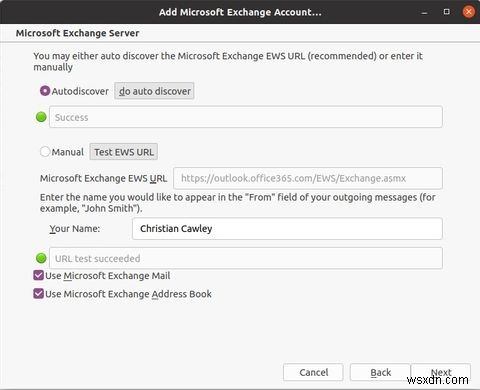Click the 'From' field name instruction text
480x390 pixels.
click(x=238, y=203)
